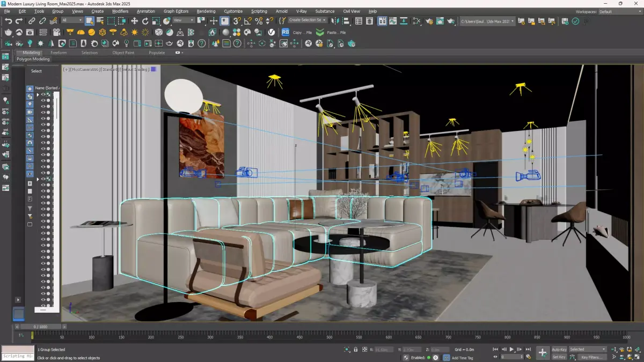Screen dimensions: 644x362
Task: Click the Redo arrow icon
Action: [19, 21]
